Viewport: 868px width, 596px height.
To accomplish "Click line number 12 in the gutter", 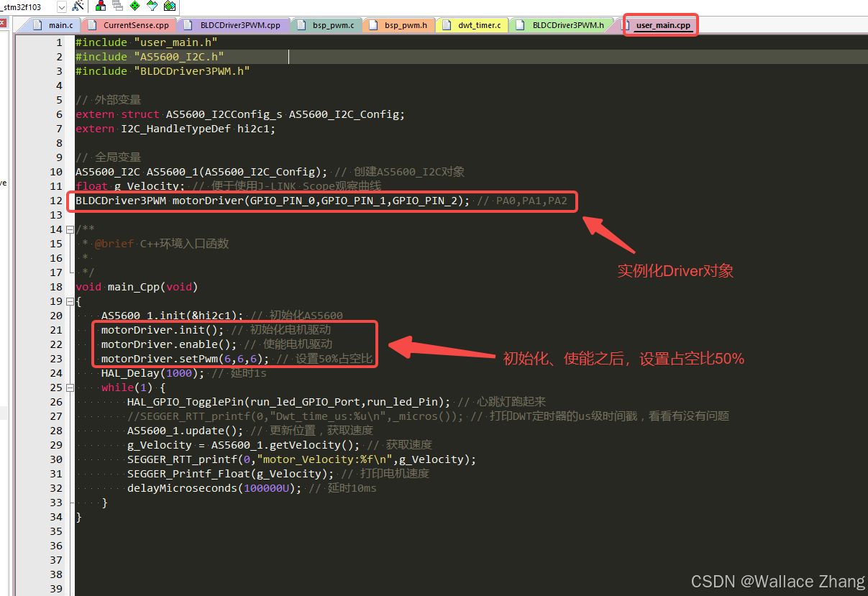I will point(56,201).
